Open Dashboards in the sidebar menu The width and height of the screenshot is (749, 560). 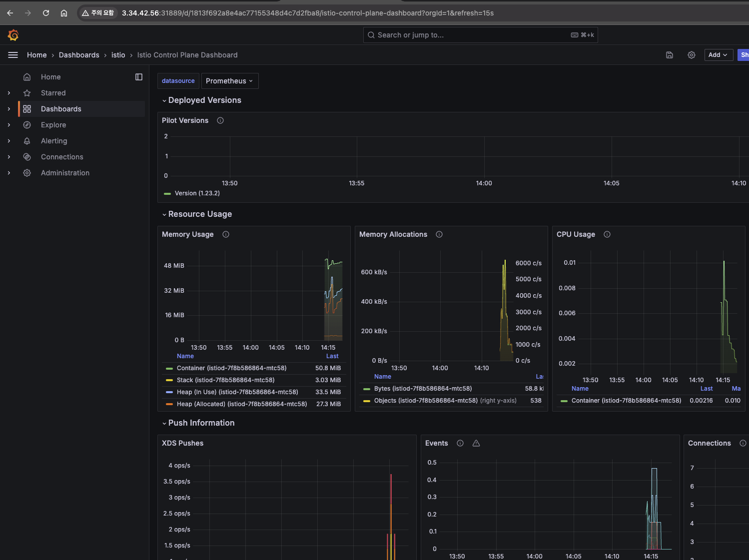61,109
